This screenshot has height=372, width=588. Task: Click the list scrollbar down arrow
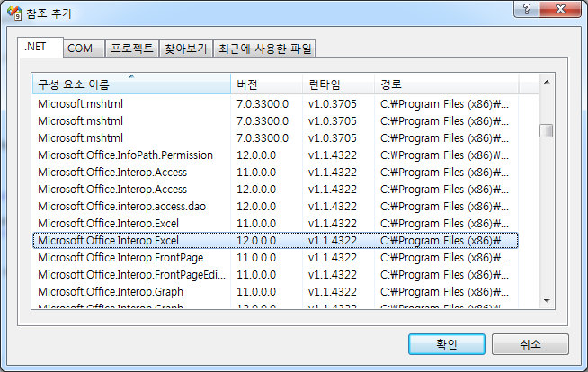tap(547, 300)
